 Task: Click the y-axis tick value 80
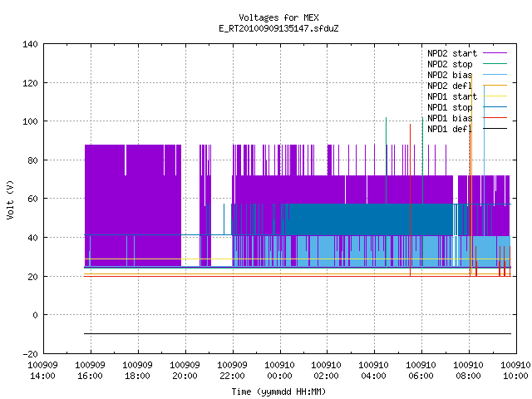click(32, 160)
